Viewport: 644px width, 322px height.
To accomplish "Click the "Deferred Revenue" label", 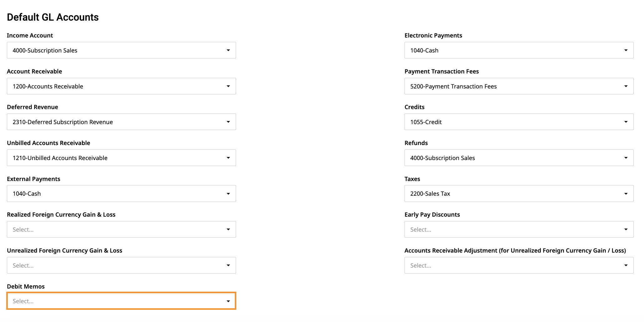I will [x=33, y=107].
